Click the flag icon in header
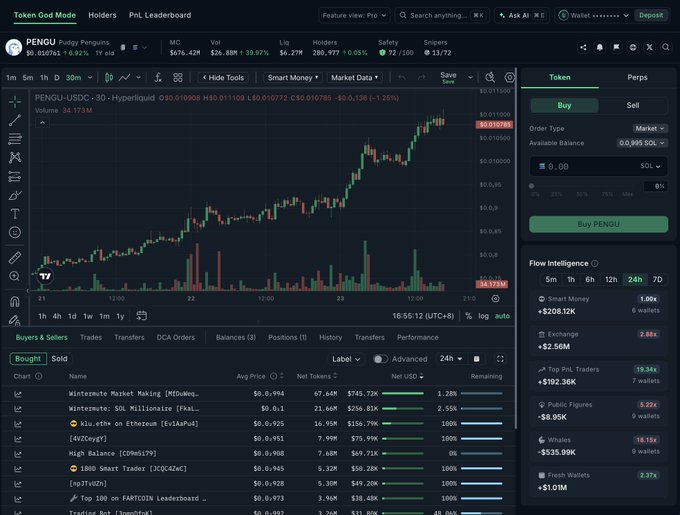The image size is (680, 515). coord(616,47)
